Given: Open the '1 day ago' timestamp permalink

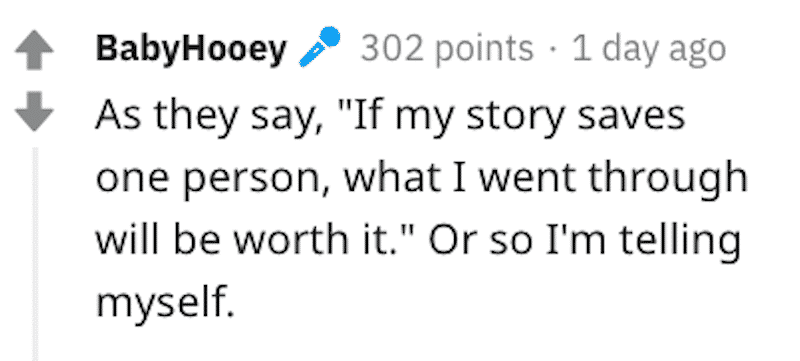Looking at the screenshot, I should 648,50.
